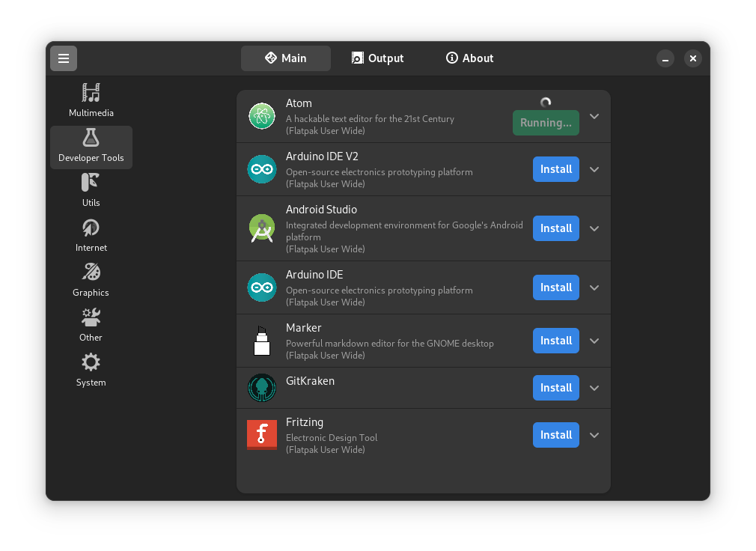756x551 pixels.
Task: Expand the Android Studio options chevron
Action: [x=594, y=228]
